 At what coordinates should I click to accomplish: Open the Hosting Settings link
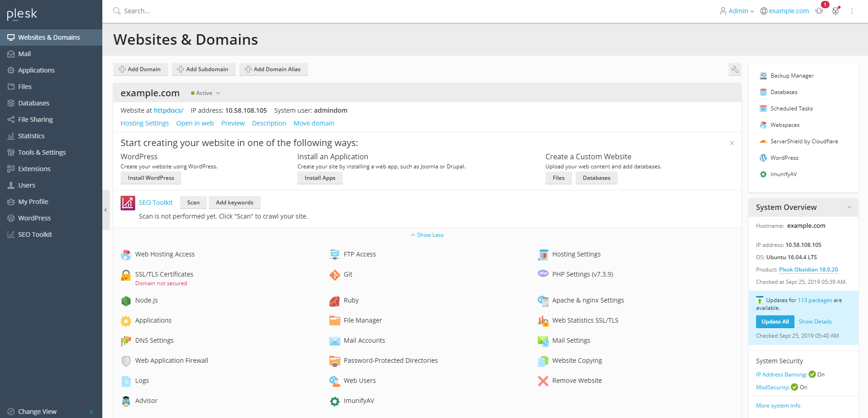tap(144, 123)
